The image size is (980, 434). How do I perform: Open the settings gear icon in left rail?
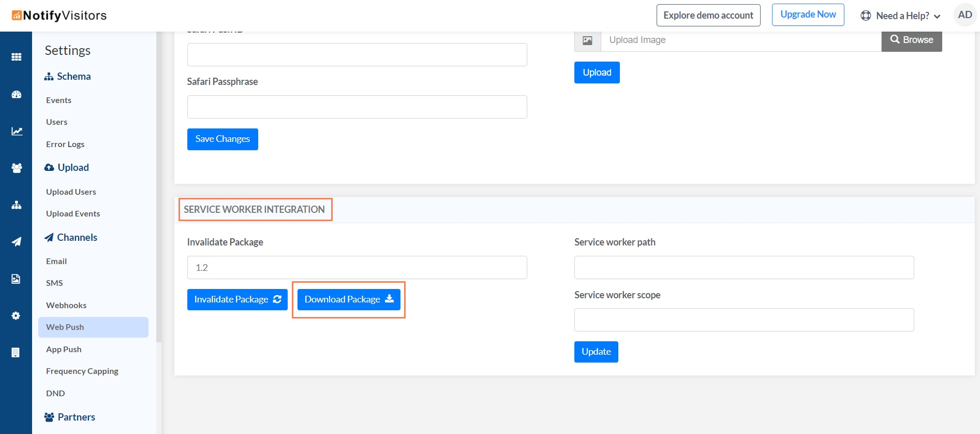16,315
